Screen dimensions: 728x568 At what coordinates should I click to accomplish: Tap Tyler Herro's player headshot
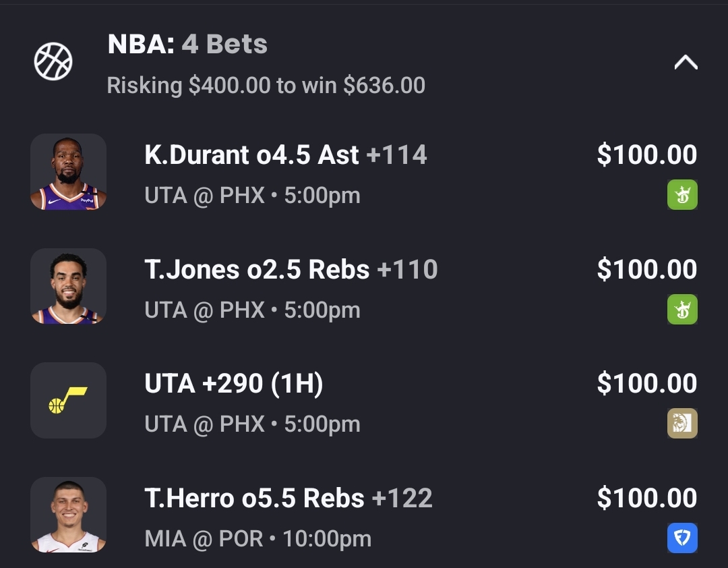coord(68,515)
